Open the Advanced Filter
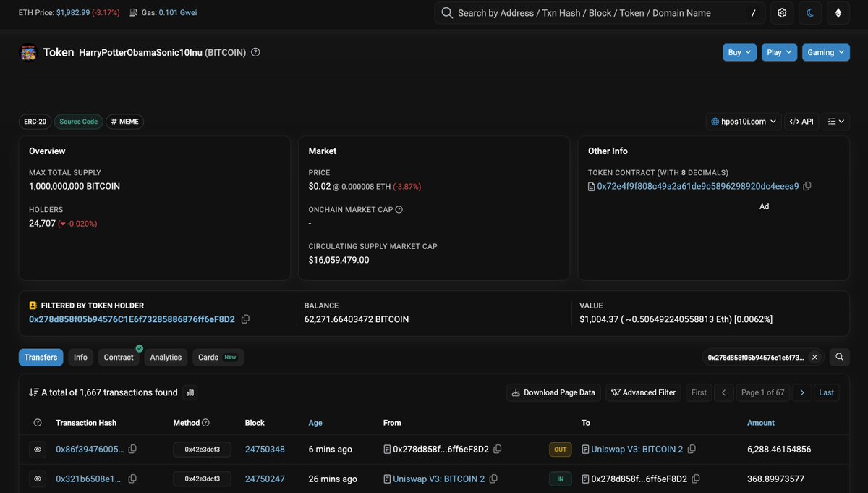Viewport: 868px width, 493px height. click(643, 392)
